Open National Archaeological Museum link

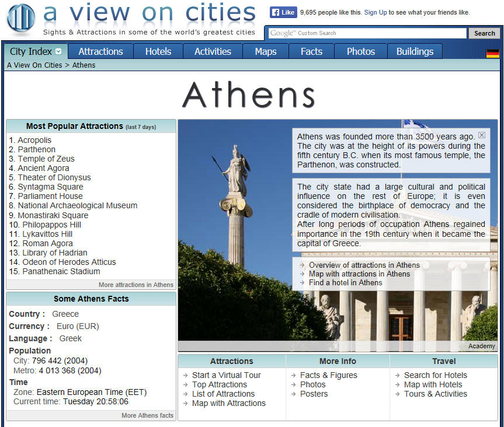point(78,205)
